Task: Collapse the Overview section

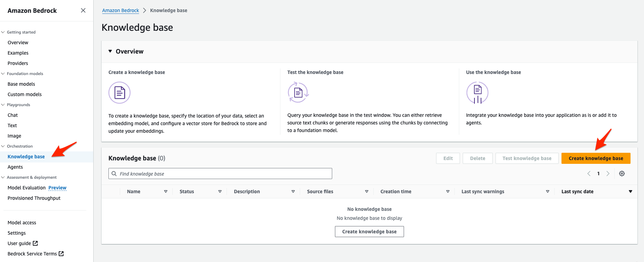Action: [110, 51]
